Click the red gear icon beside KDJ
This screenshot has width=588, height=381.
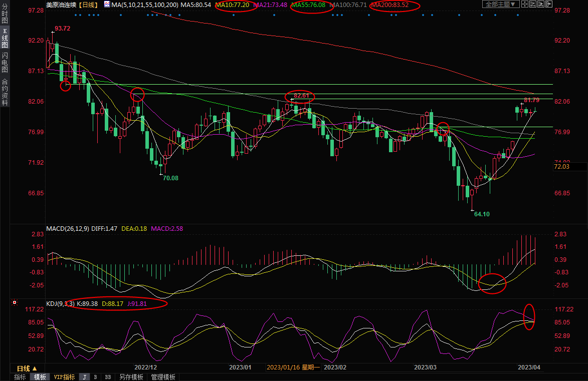(15, 303)
